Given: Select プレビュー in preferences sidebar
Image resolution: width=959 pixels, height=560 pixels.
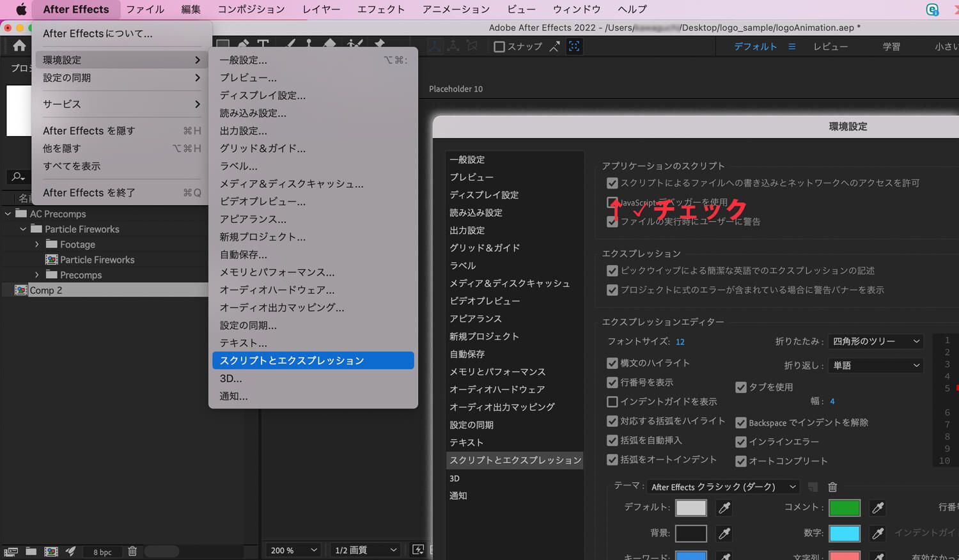Looking at the screenshot, I should 471,177.
